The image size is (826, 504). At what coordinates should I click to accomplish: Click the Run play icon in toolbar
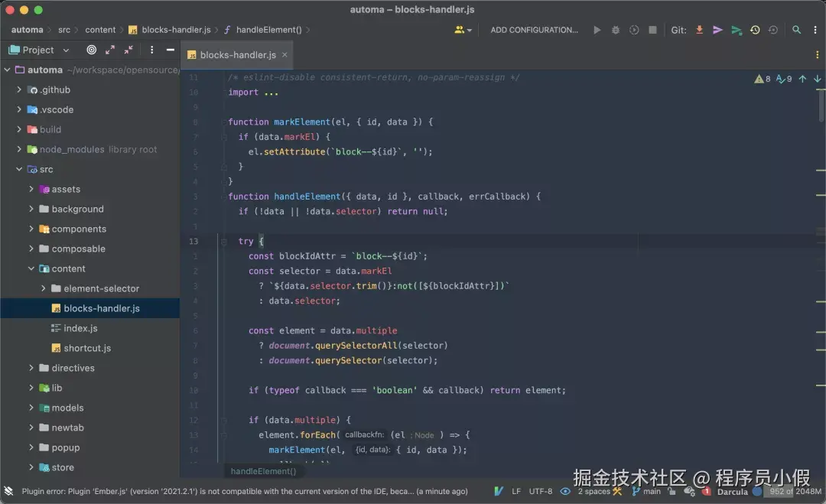[597, 30]
